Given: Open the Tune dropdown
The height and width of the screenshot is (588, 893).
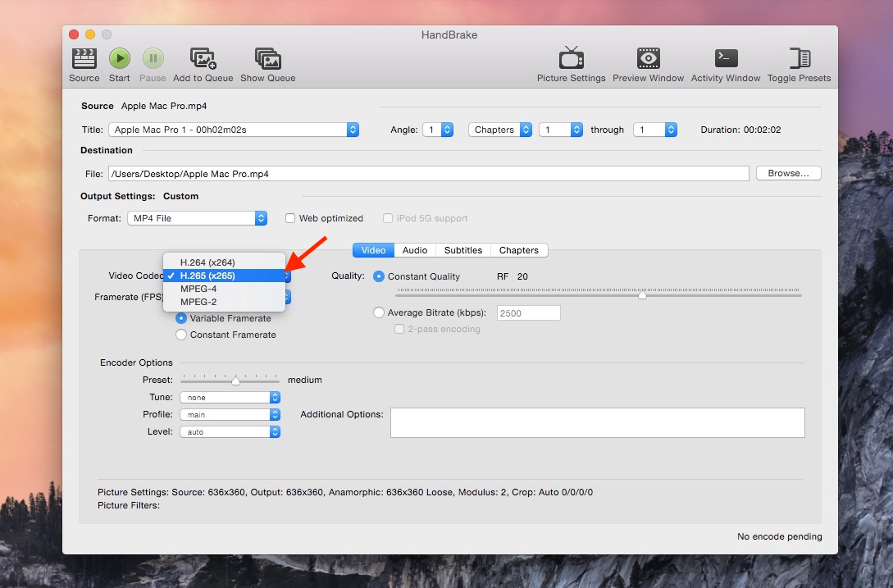Looking at the screenshot, I should tap(230, 397).
